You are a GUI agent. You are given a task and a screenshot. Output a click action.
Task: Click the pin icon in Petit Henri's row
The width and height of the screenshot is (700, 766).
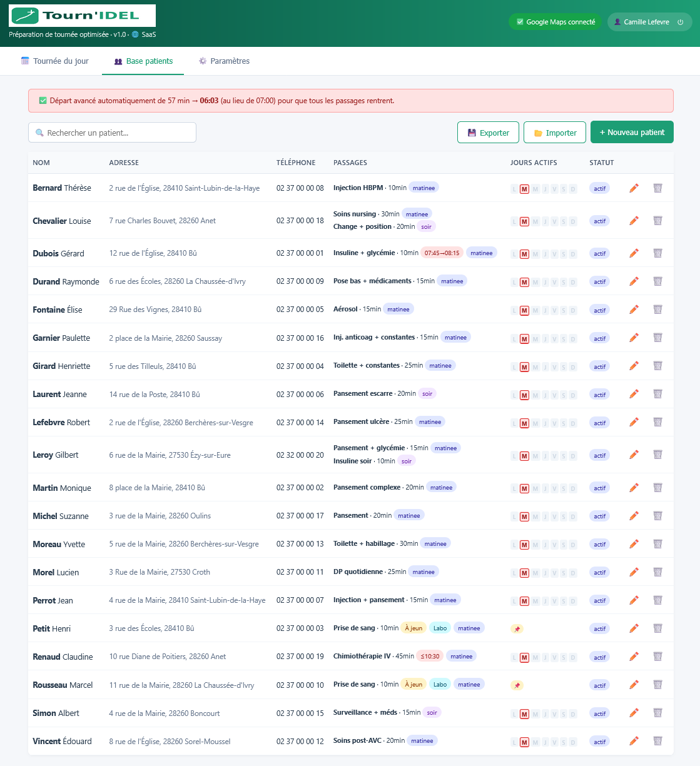[517, 629]
